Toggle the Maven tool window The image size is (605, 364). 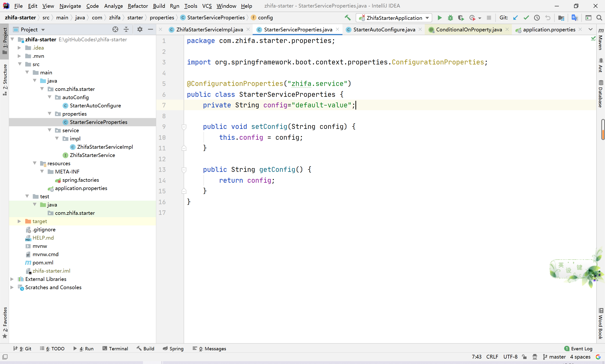601,39
